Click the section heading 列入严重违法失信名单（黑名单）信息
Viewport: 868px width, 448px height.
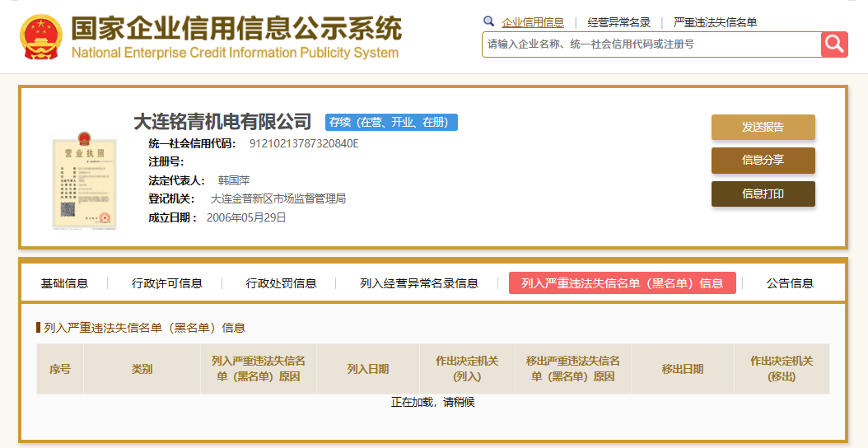point(144,328)
